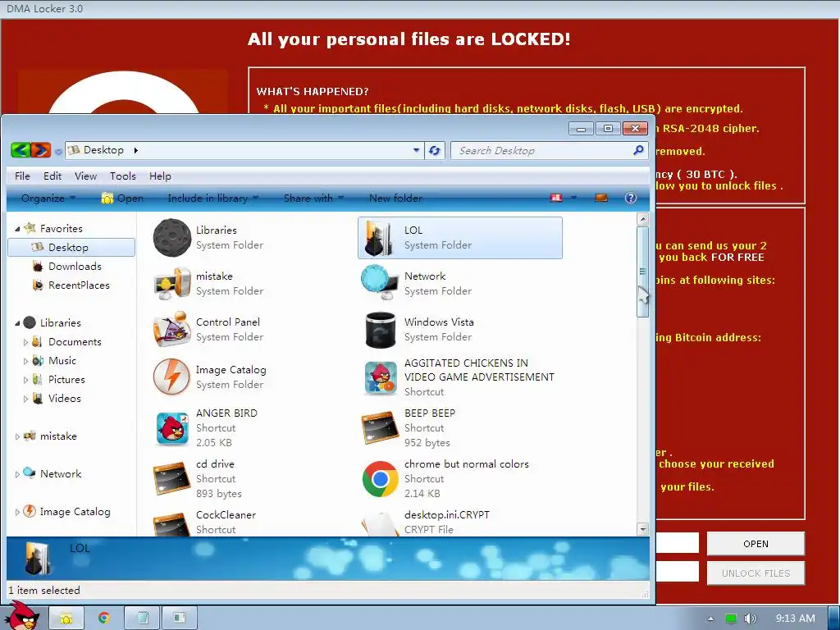Select the AGGITATED CHICKENS shortcut icon
Viewport: 840px width, 630px height.
(380, 377)
